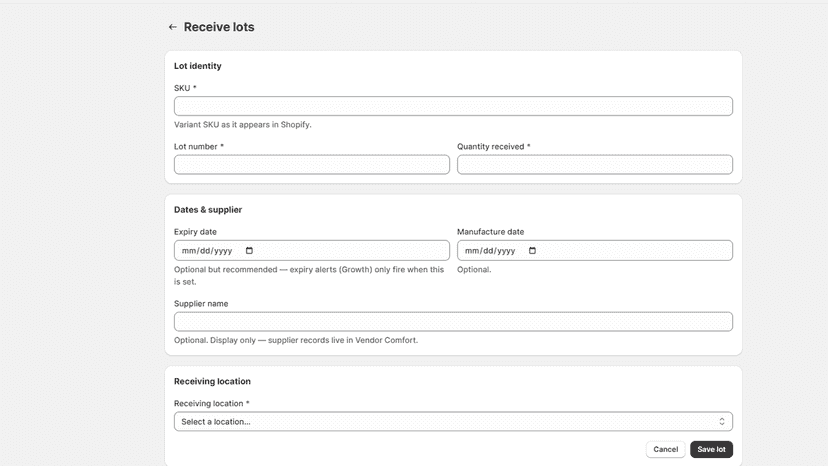Click the Dates & supplier section title
828x466 pixels.
[x=208, y=210]
